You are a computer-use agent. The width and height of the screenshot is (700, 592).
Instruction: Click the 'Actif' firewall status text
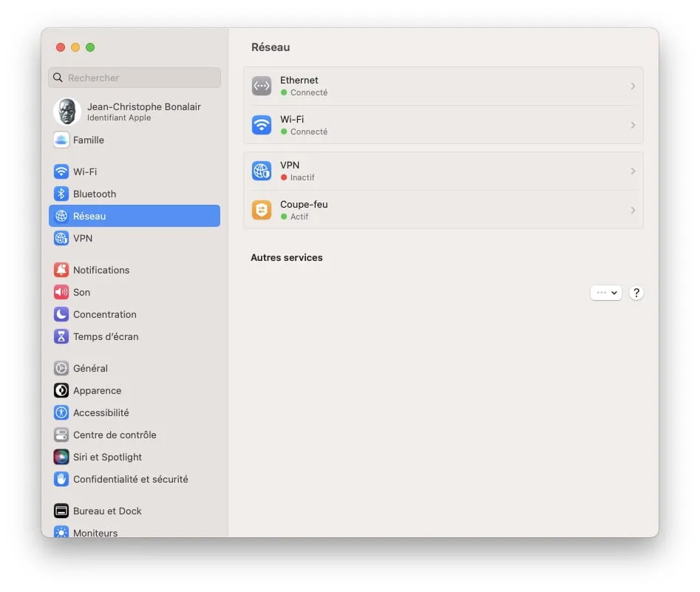(299, 217)
